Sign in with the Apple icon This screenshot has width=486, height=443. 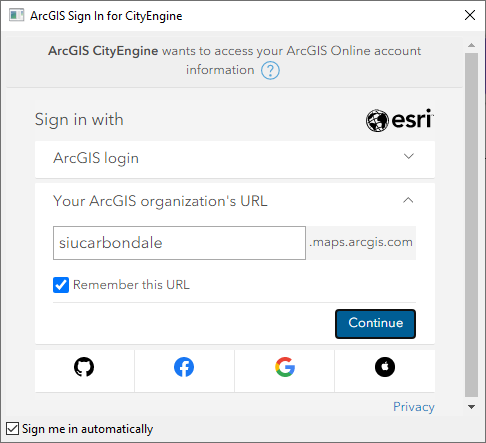385,367
